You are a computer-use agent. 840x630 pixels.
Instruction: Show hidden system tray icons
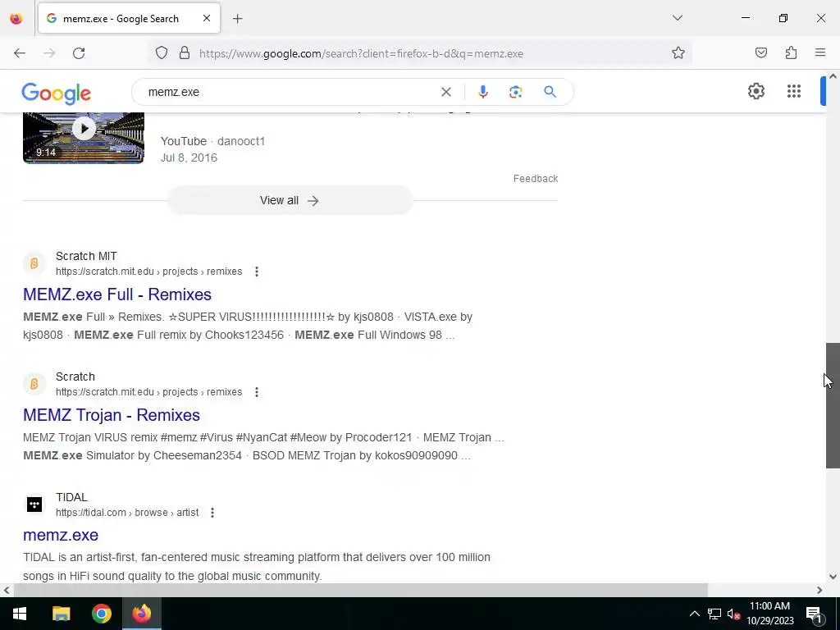point(694,614)
